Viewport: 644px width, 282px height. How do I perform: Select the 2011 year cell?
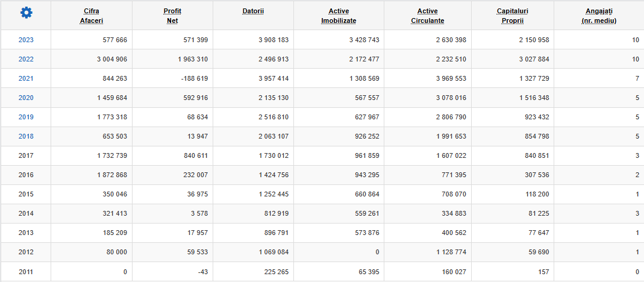coord(26,272)
